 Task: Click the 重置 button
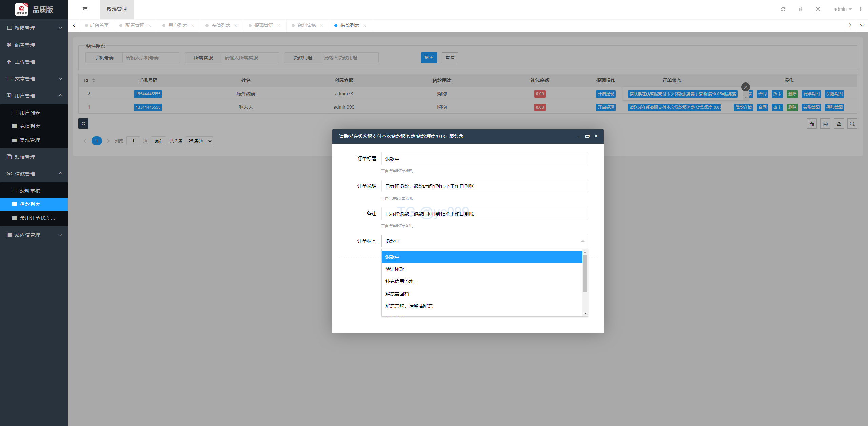(x=450, y=58)
